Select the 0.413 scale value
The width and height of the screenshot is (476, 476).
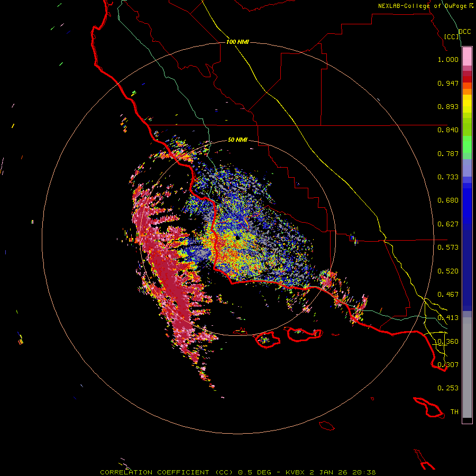(x=448, y=318)
